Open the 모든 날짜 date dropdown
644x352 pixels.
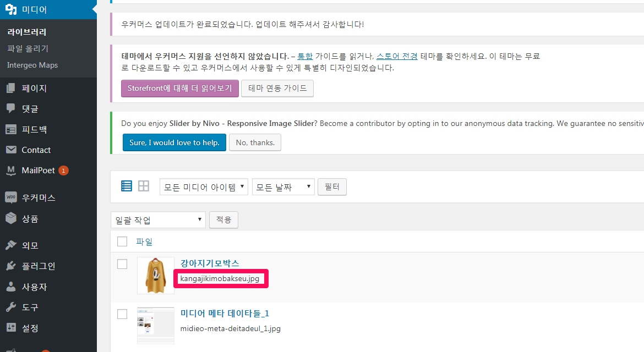coord(283,187)
